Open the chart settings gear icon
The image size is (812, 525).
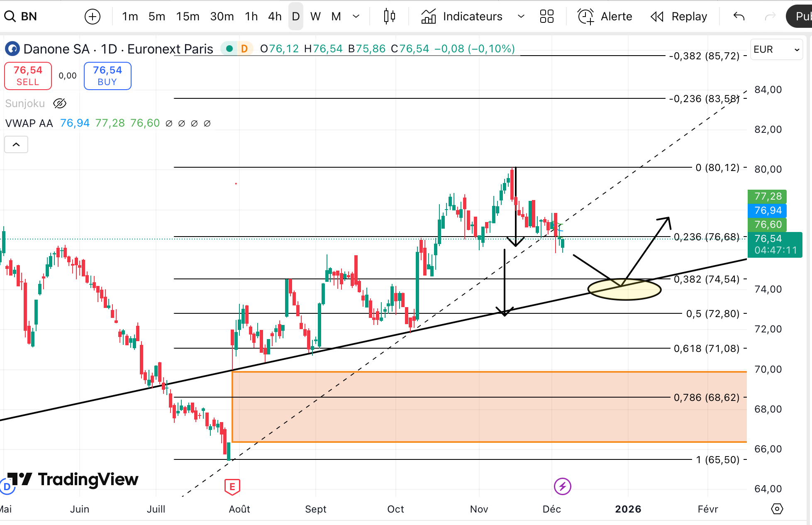click(x=777, y=509)
